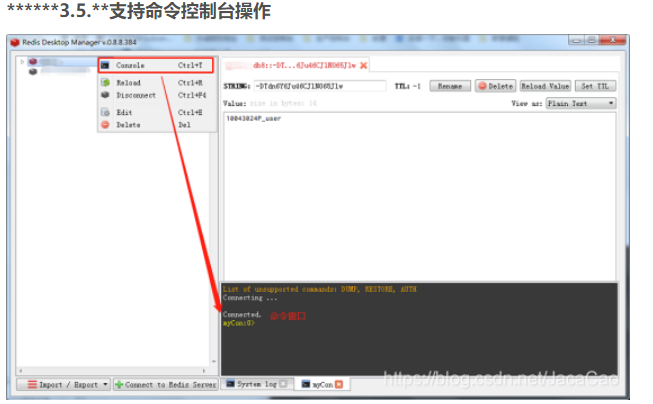Image resolution: width=653 pixels, height=404 pixels.
Task: Maximize the Redis Desktop Manager window
Action: pos(591,40)
